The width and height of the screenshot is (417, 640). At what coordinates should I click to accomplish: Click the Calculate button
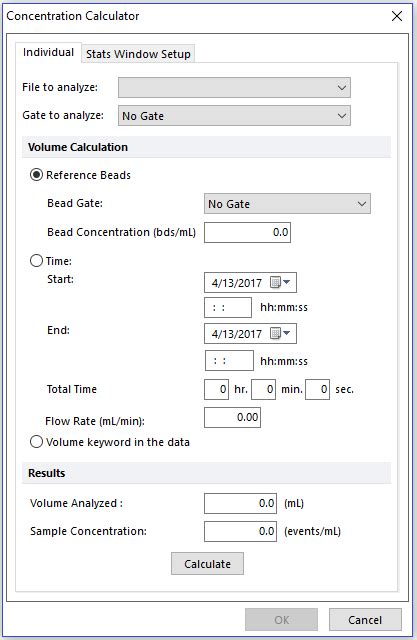207,564
